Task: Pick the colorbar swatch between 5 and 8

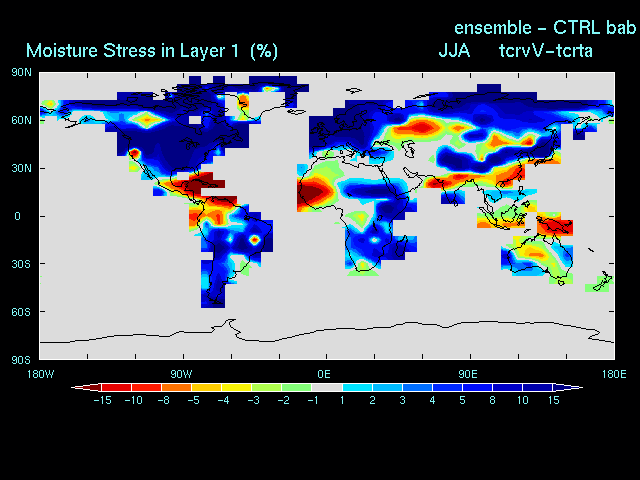Action: tap(478, 387)
